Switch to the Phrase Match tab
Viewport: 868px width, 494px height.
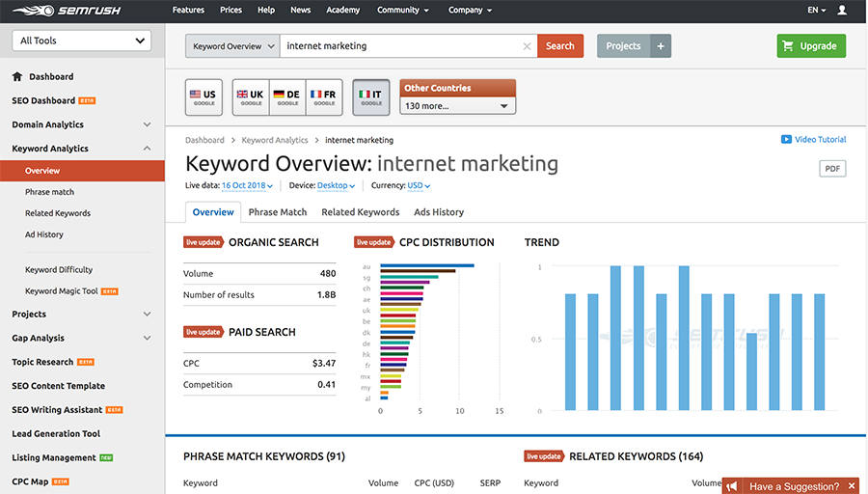[278, 212]
